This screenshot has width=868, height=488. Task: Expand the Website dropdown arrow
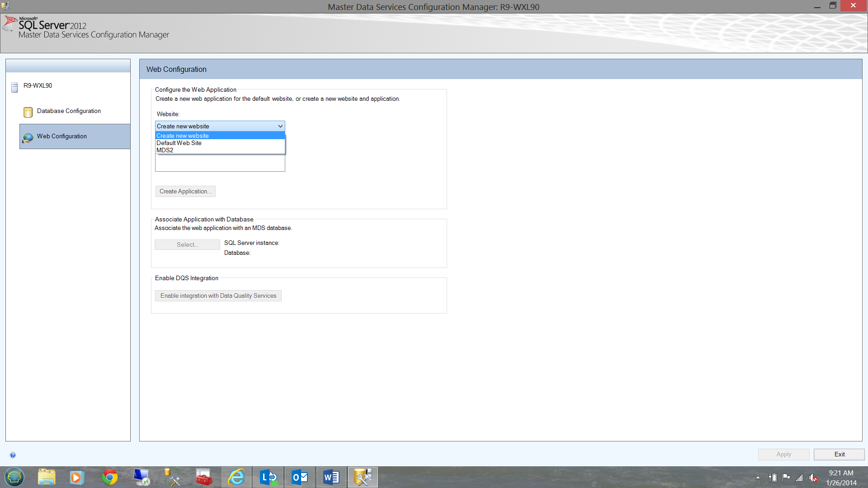280,127
